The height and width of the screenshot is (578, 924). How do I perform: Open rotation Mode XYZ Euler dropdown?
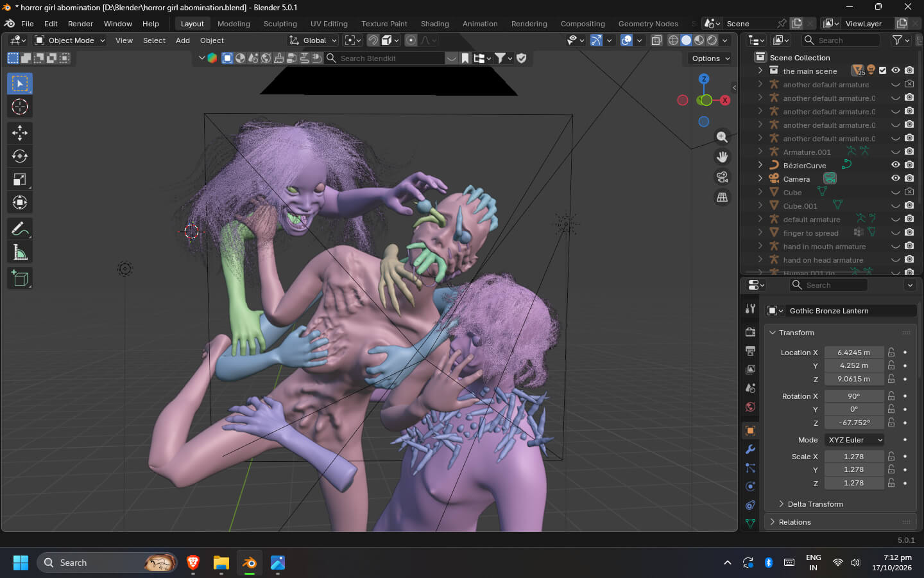[x=854, y=440]
